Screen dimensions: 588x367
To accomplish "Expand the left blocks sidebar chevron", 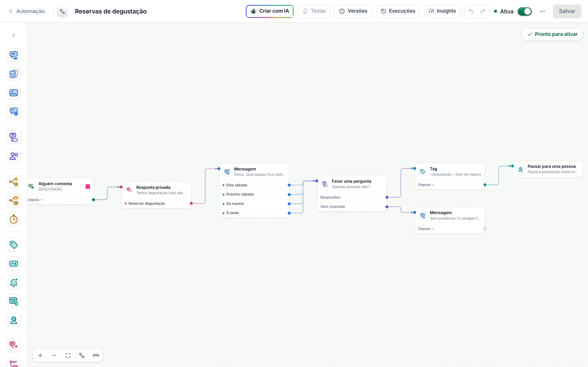I will click(x=14, y=35).
